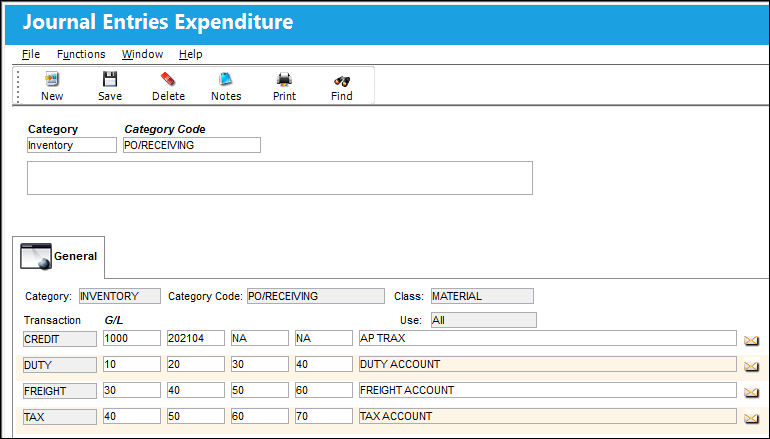Select the General tab

coord(58,257)
